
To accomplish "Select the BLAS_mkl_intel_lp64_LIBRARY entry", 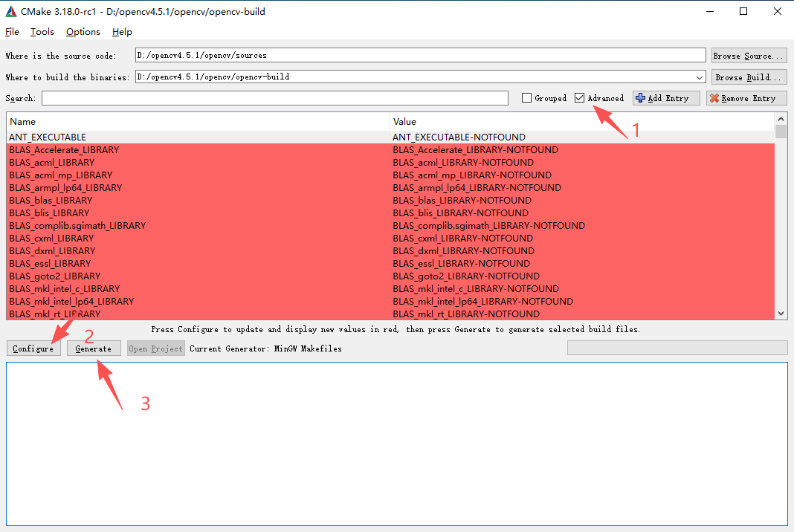I will (x=71, y=302).
